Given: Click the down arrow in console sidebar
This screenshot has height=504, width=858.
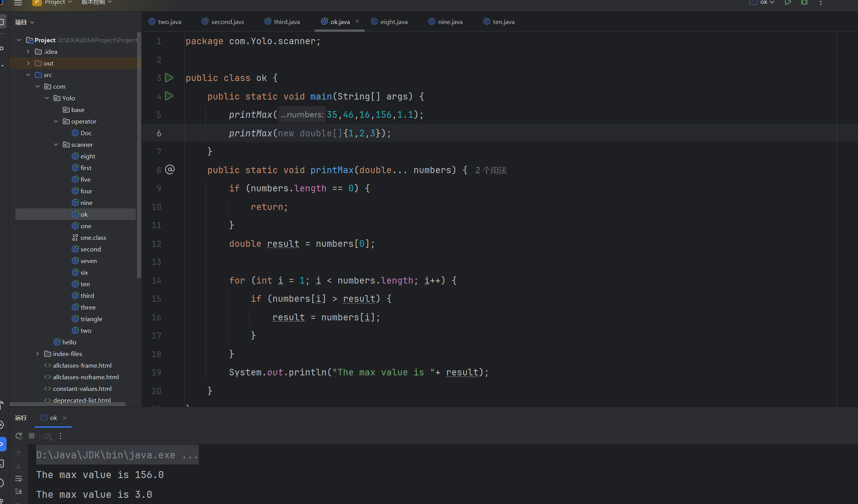Looking at the screenshot, I should 19,466.
